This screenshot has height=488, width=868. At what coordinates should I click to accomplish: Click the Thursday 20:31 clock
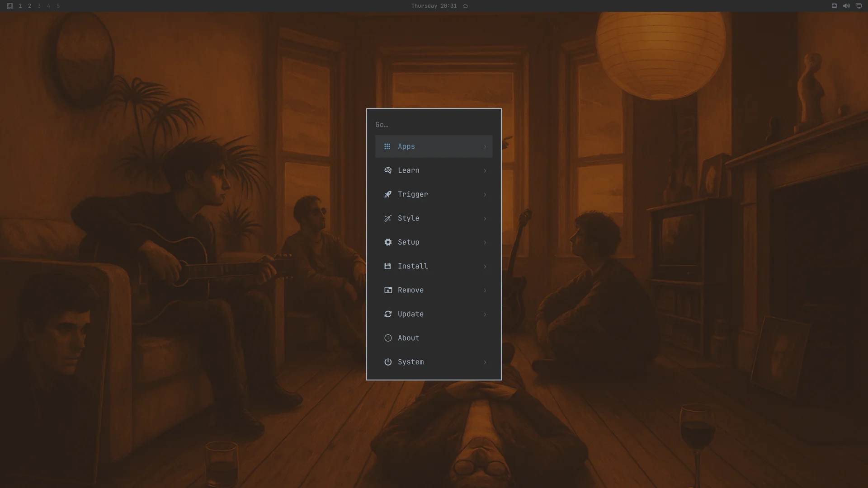click(434, 6)
